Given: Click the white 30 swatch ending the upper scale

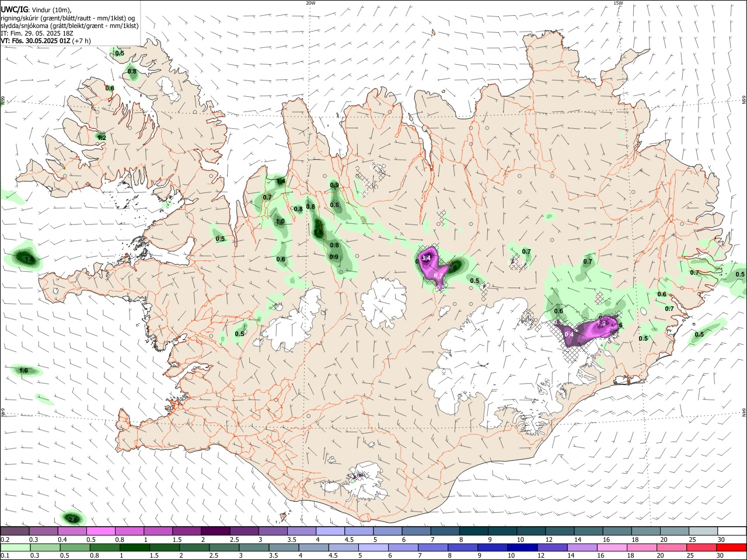Looking at the screenshot, I should (732, 531).
